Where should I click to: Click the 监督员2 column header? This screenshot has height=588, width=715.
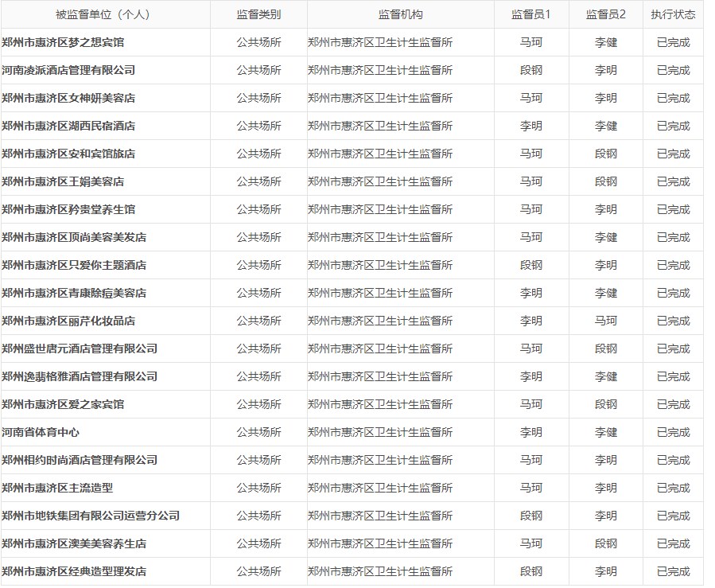pos(605,14)
